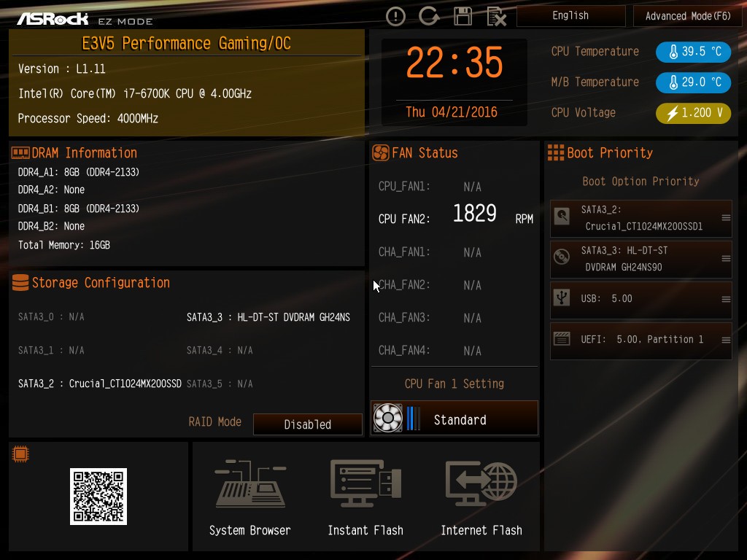Click the CPU Voltage 1.200 V badge
Image resolution: width=747 pixels, height=560 pixels.
pyautogui.click(x=693, y=113)
